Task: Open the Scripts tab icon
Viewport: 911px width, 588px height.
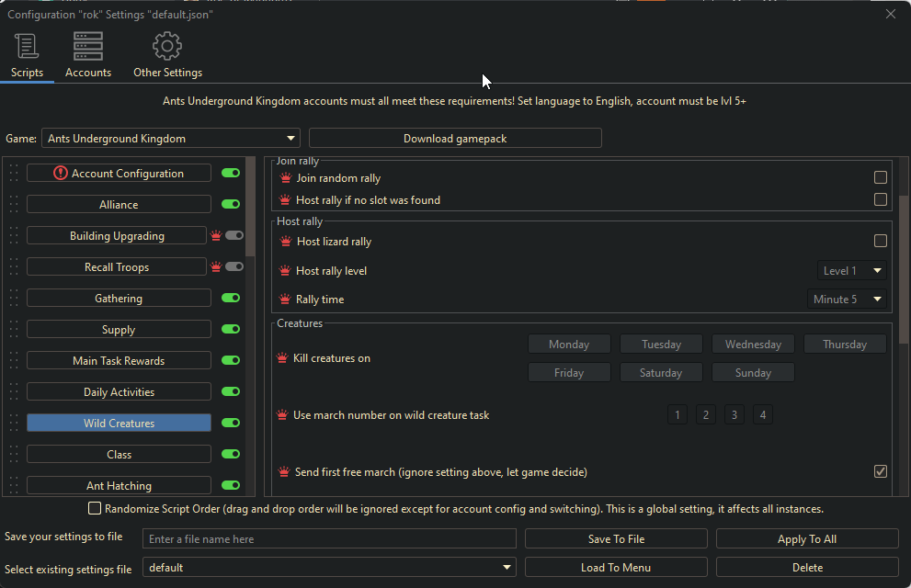Action: 27,46
